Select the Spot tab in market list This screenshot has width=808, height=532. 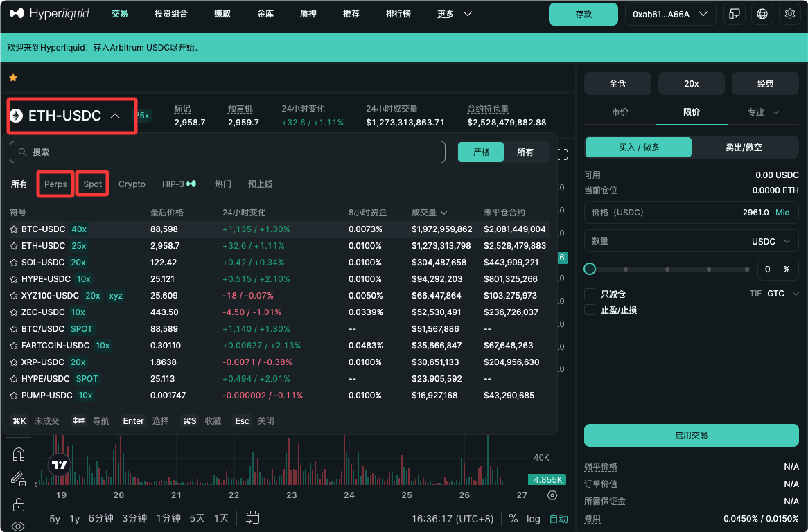pyautogui.click(x=92, y=184)
